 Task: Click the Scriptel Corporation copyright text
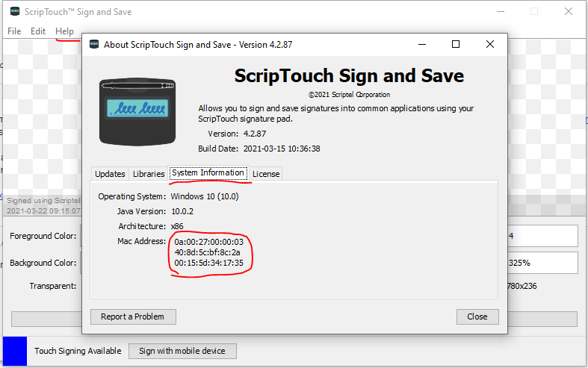(x=349, y=95)
